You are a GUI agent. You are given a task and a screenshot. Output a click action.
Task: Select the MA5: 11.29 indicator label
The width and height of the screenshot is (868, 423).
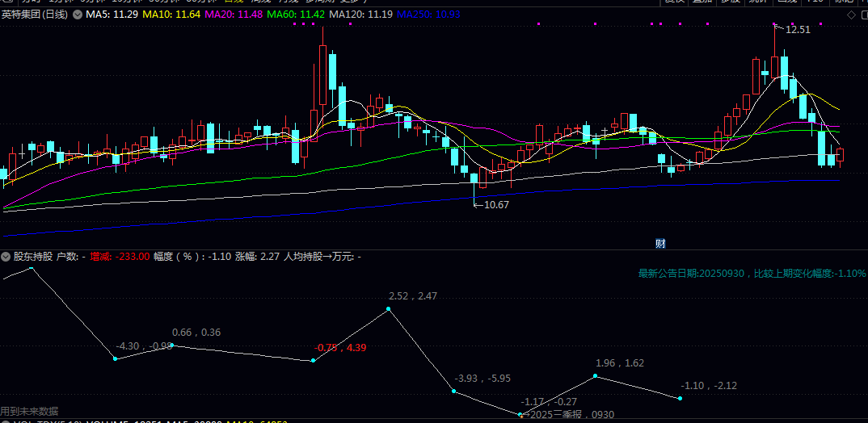pos(113,15)
